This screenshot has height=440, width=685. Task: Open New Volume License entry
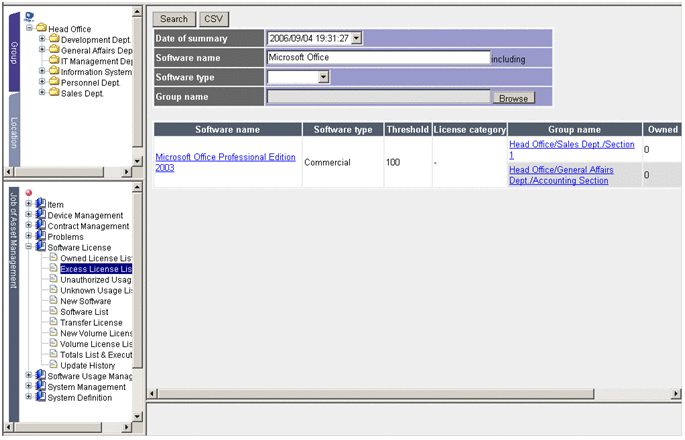tap(96, 333)
